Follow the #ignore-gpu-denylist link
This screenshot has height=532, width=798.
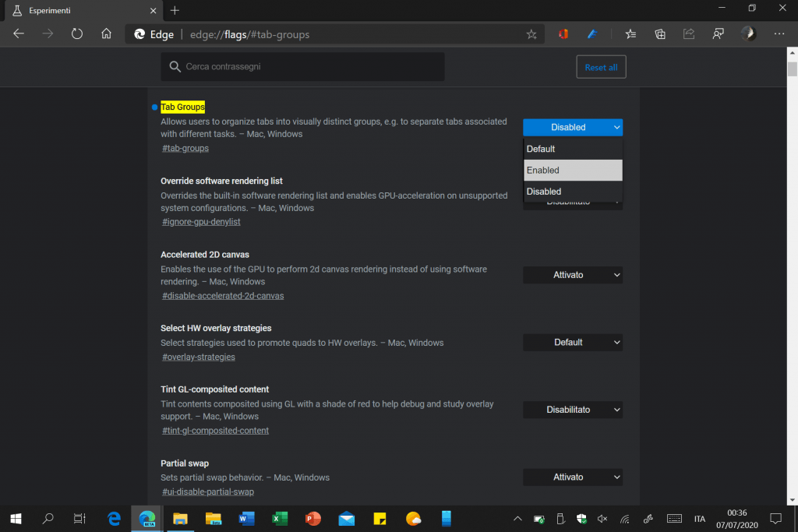pos(201,222)
